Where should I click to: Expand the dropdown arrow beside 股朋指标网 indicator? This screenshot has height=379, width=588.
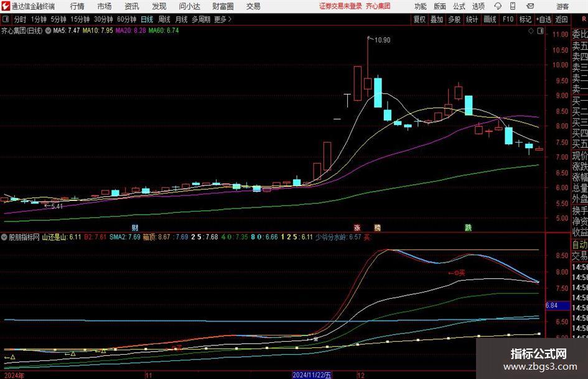pyautogui.click(x=4, y=237)
